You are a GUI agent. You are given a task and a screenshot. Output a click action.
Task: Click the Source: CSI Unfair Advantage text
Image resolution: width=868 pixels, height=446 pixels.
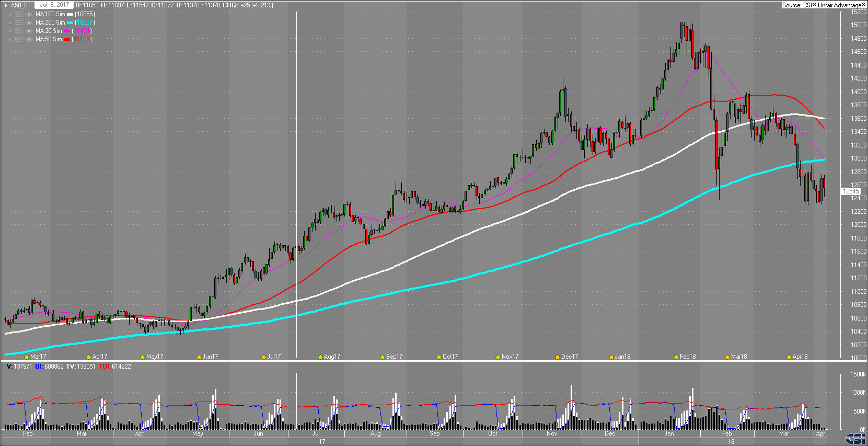824,5
